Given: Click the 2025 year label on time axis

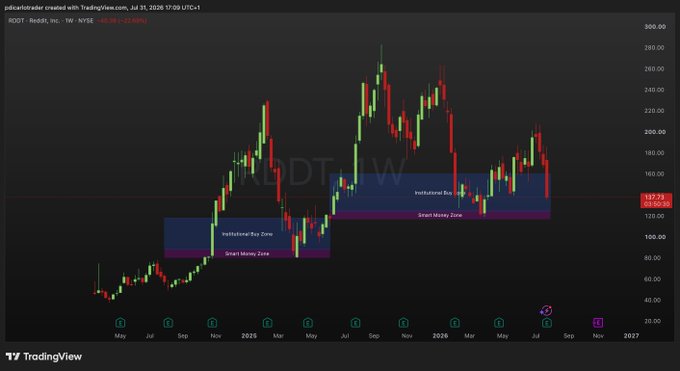Looking at the screenshot, I should pos(249,336).
